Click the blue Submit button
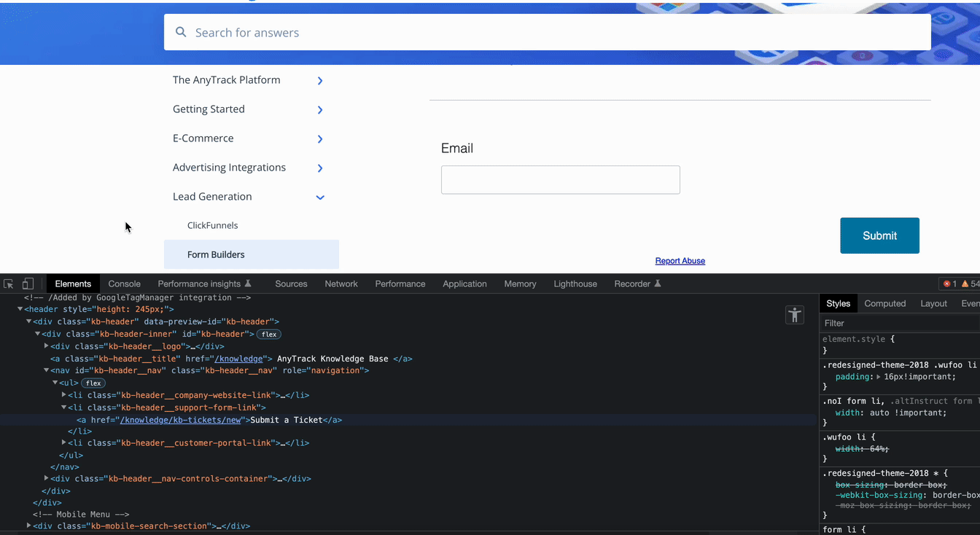Screen dimensions: 980x535 pyautogui.click(x=879, y=235)
